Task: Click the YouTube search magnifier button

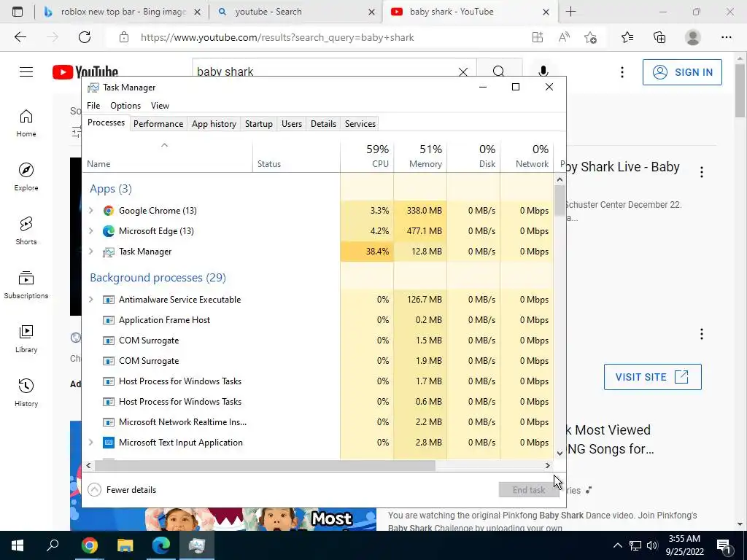Action: 499,71
